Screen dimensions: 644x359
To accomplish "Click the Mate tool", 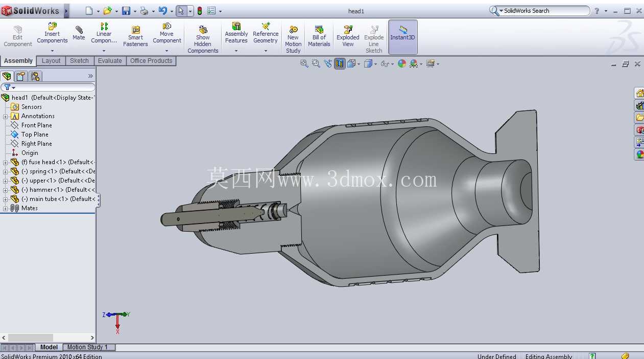I will click(79, 33).
